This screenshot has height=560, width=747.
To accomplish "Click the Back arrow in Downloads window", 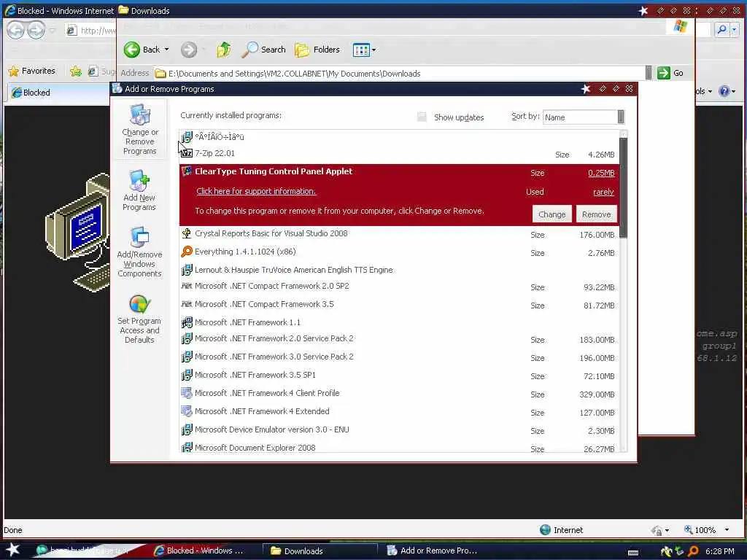I will (x=132, y=50).
